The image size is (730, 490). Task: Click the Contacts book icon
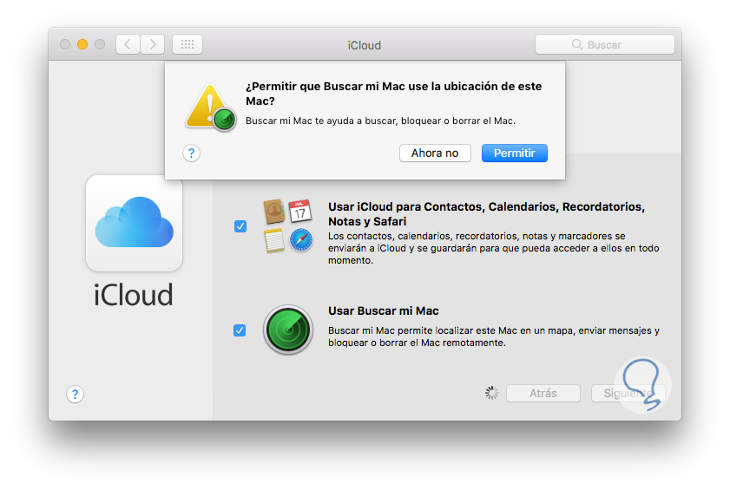(274, 211)
